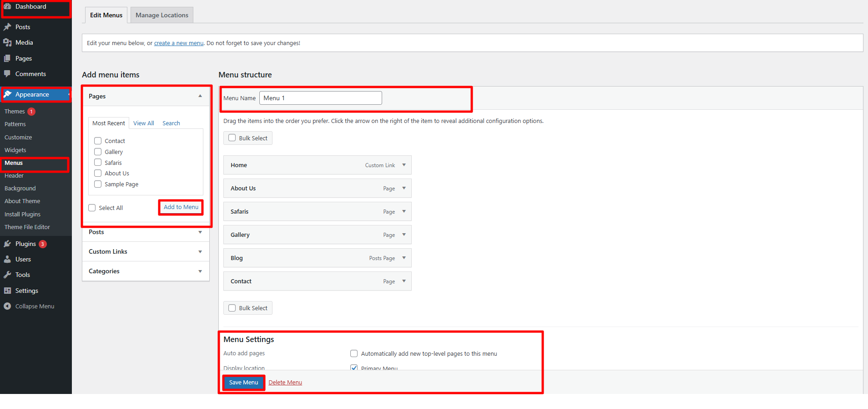The height and width of the screenshot is (409, 868).
Task: Switch to the Edit Menus tab
Action: 106,15
